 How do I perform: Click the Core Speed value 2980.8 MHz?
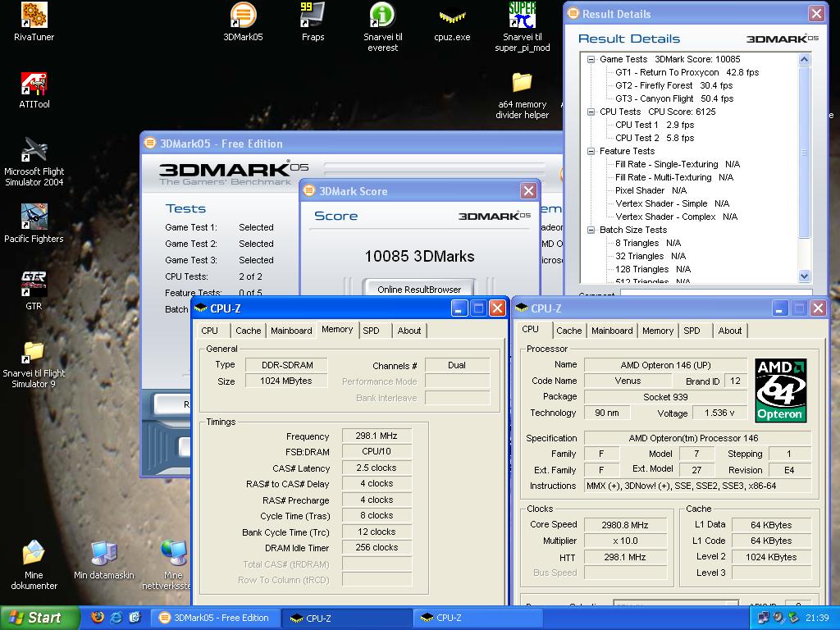(x=624, y=525)
